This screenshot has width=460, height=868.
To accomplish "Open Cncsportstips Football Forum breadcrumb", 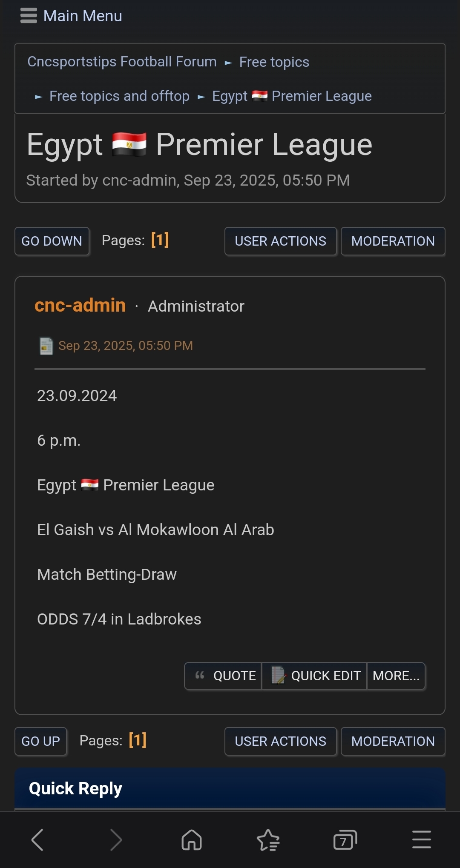I will tap(122, 62).
